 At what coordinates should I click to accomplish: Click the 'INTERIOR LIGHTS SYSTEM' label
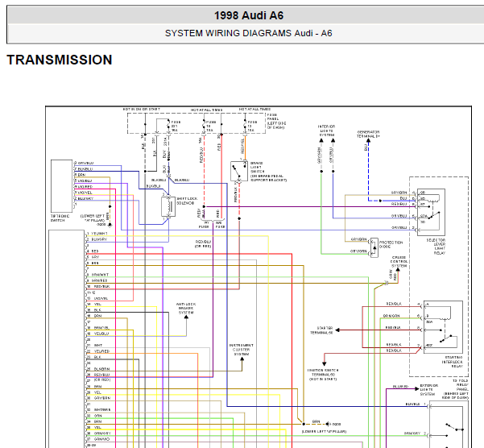327,131
